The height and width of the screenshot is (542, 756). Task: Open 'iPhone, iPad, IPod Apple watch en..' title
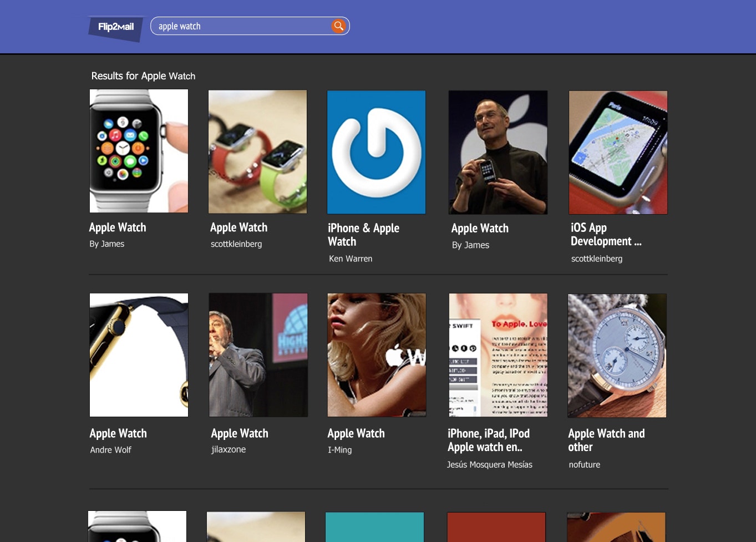[x=489, y=440]
